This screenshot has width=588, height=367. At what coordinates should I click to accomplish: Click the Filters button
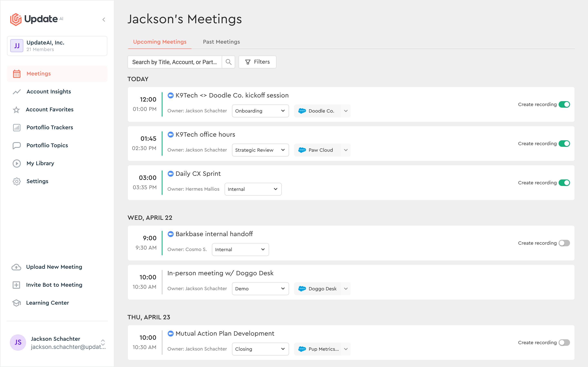257,62
